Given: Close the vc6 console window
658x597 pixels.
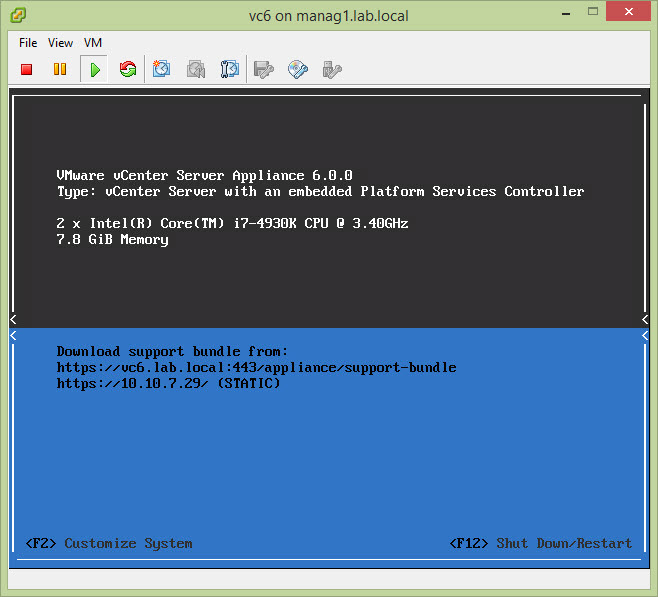Looking at the screenshot, I should pos(628,12).
